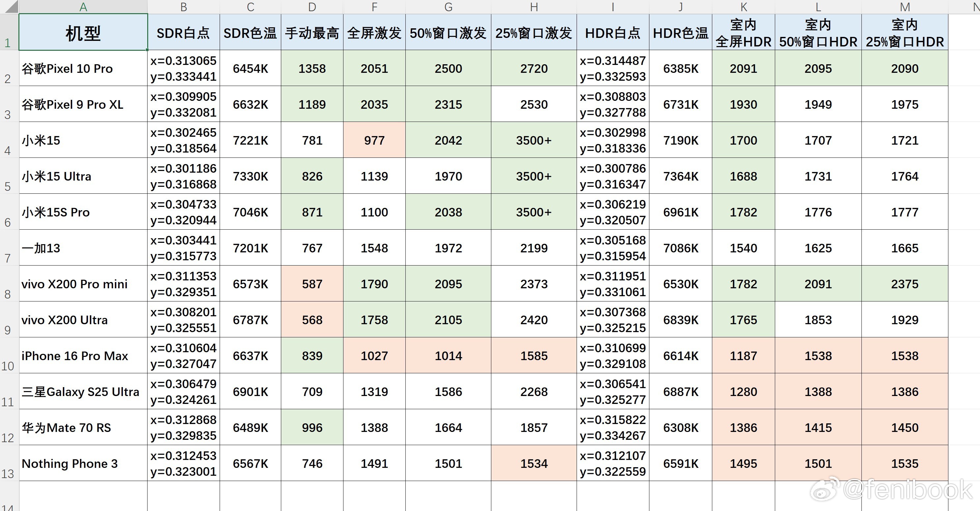Select column A header

(83, 7)
